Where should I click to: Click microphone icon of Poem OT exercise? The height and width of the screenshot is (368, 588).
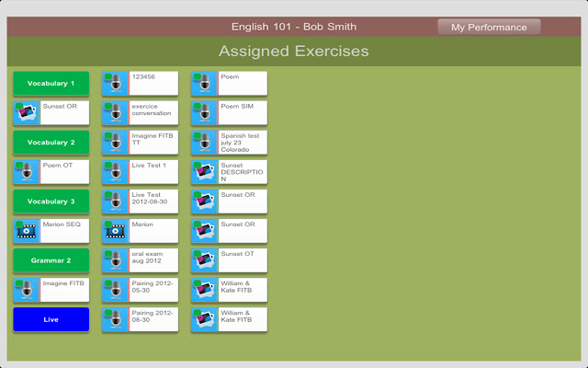tap(27, 172)
